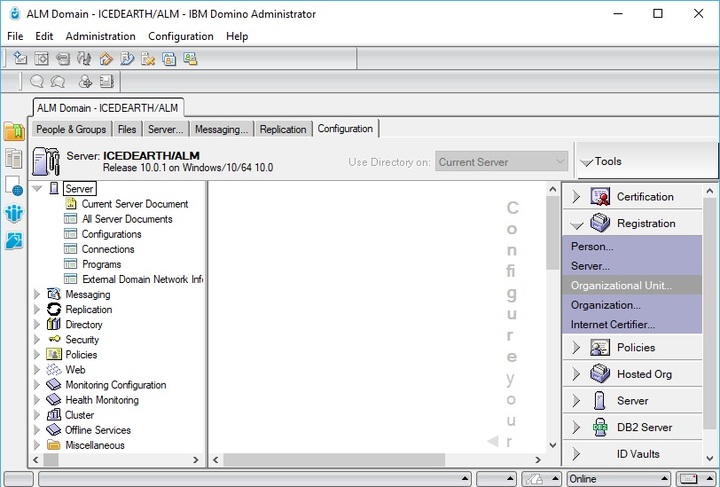This screenshot has width=720, height=487.
Task: Open the Configuration menu
Action: 181,36
